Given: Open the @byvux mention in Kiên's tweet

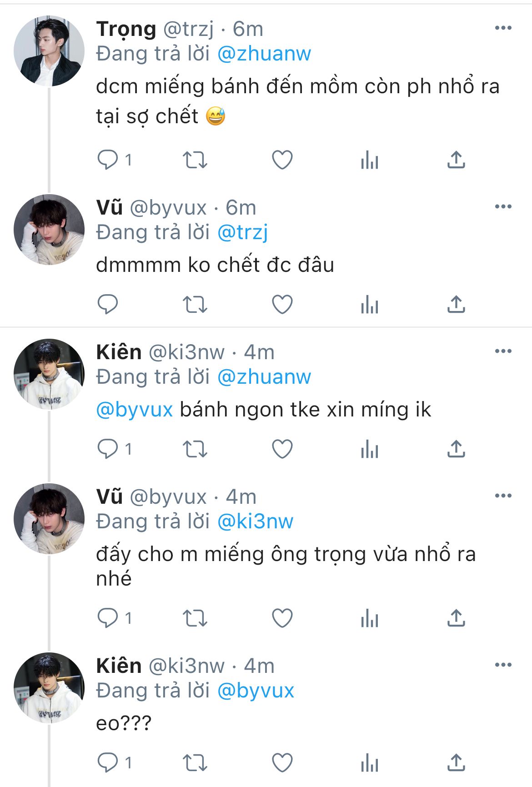Looking at the screenshot, I should tap(135, 410).
